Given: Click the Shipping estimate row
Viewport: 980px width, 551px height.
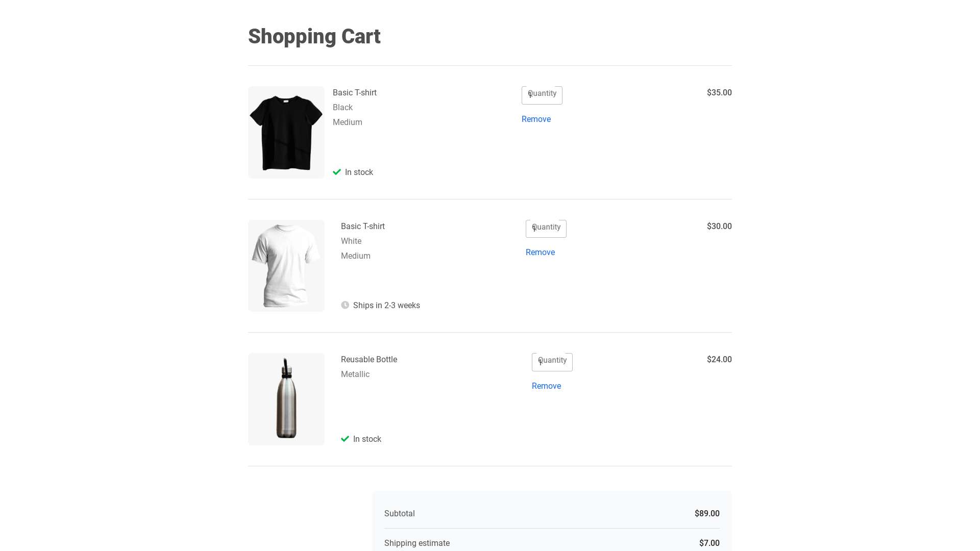Looking at the screenshot, I should coord(417,543).
